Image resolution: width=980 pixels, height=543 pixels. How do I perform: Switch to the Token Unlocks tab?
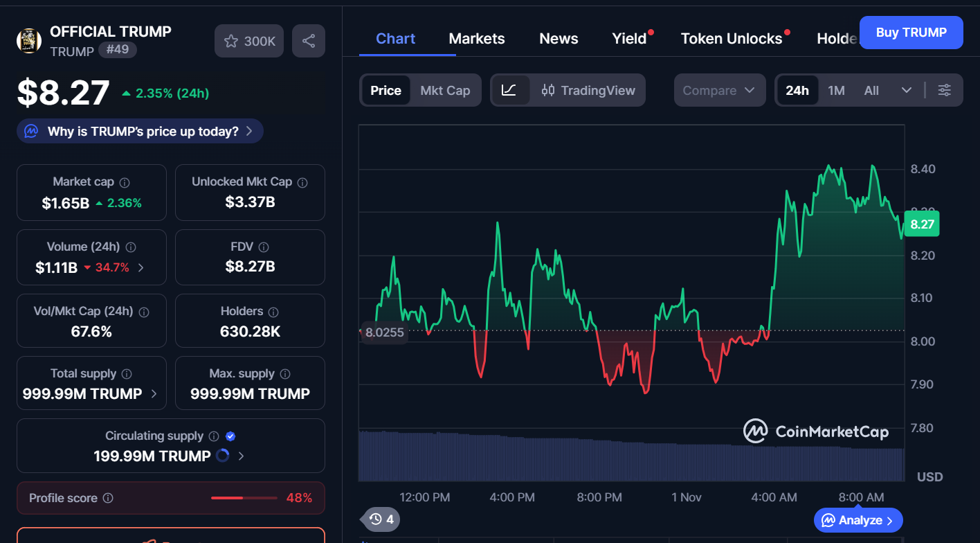pyautogui.click(x=732, y=39)
